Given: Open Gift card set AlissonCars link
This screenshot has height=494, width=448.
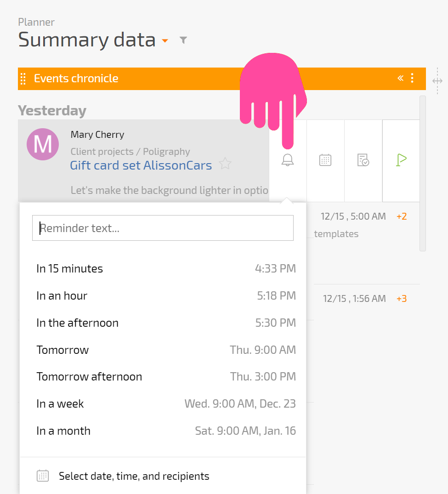Looking at the screenshot, I should 141,165.
